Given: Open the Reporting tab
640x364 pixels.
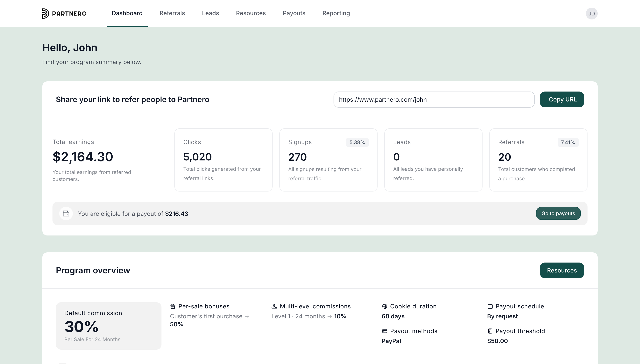Looking at the screenshot, I should pyautogui.click(x=336, y=13).
